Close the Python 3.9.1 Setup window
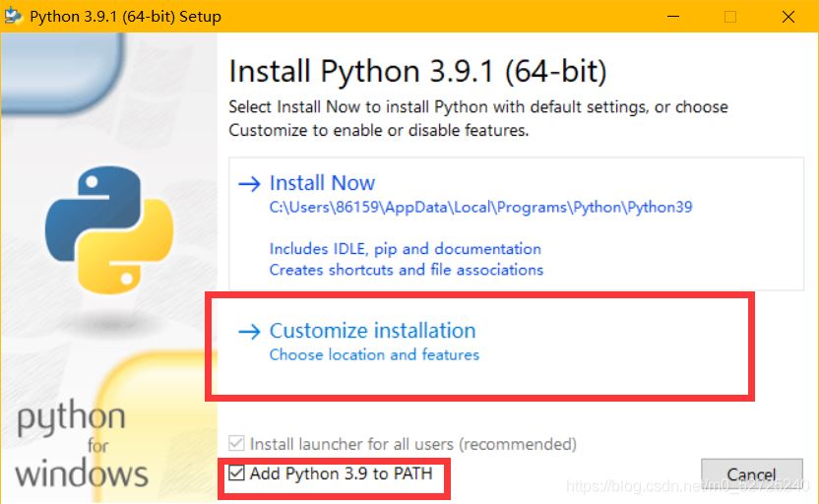This screenshot has width=819, height=504. (788, 16)
